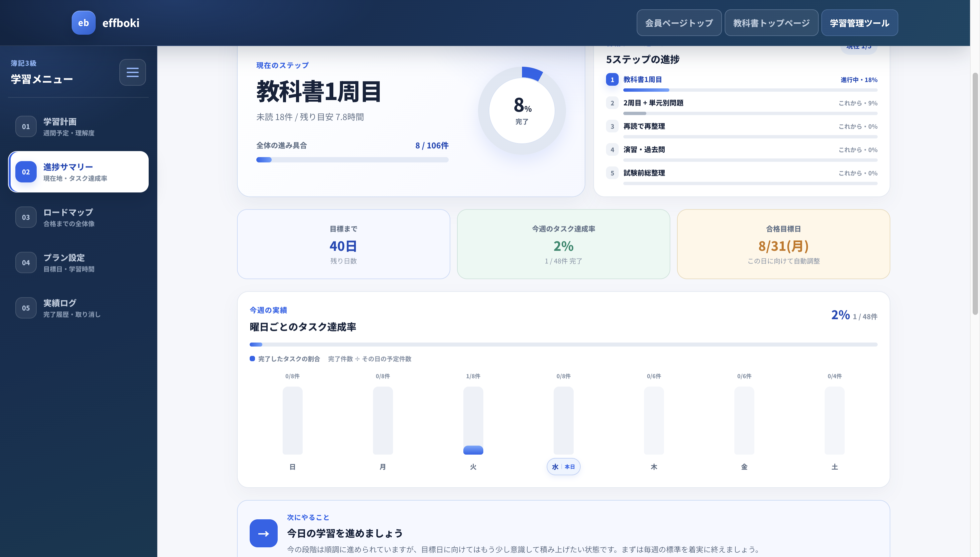Click the 合格目標日 8/31(月) card
This screenshot has height=557, width=980.
[783, 244]
